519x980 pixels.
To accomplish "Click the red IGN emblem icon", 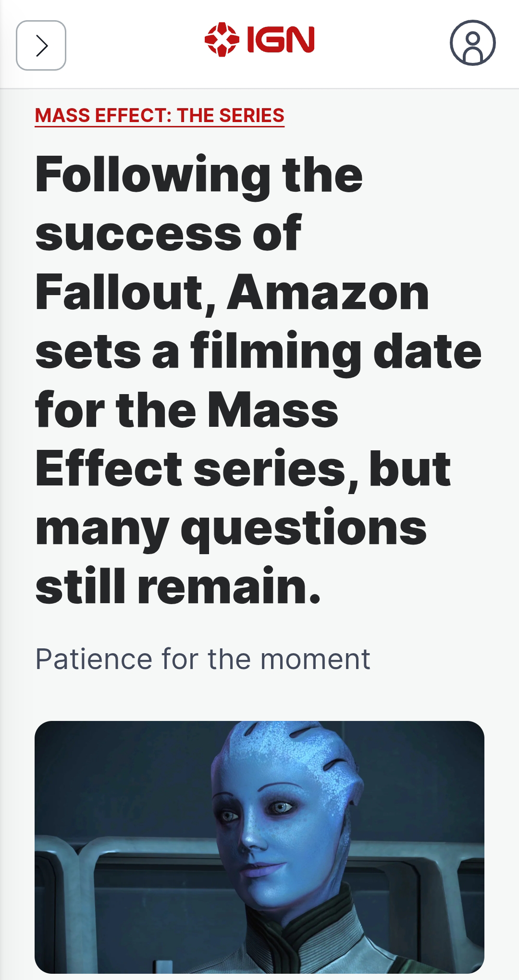I will pyautogui.click(x=222, y=39).
